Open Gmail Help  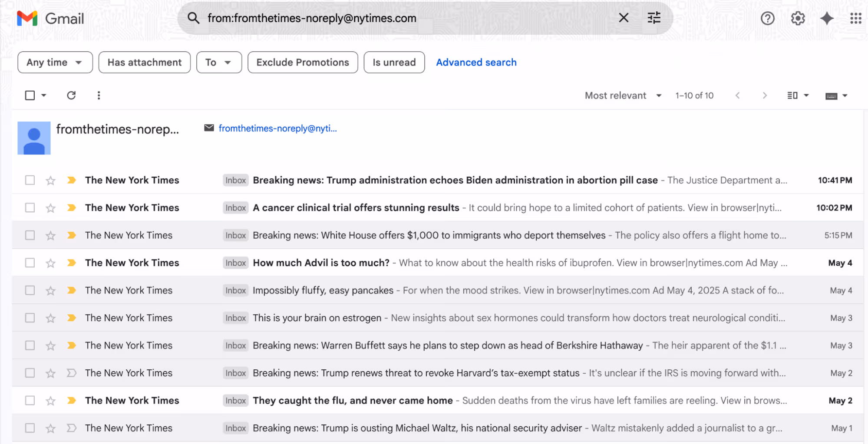[x=768, y=18]
